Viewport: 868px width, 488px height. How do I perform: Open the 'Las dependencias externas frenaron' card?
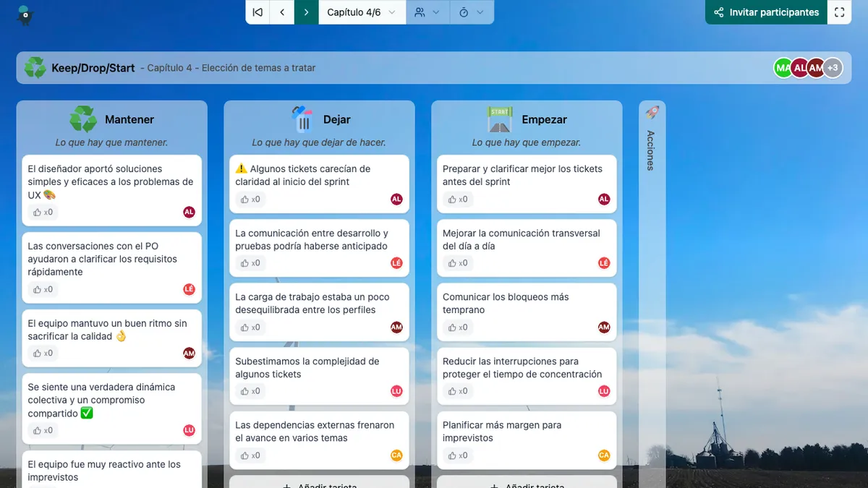click(315, 432)
